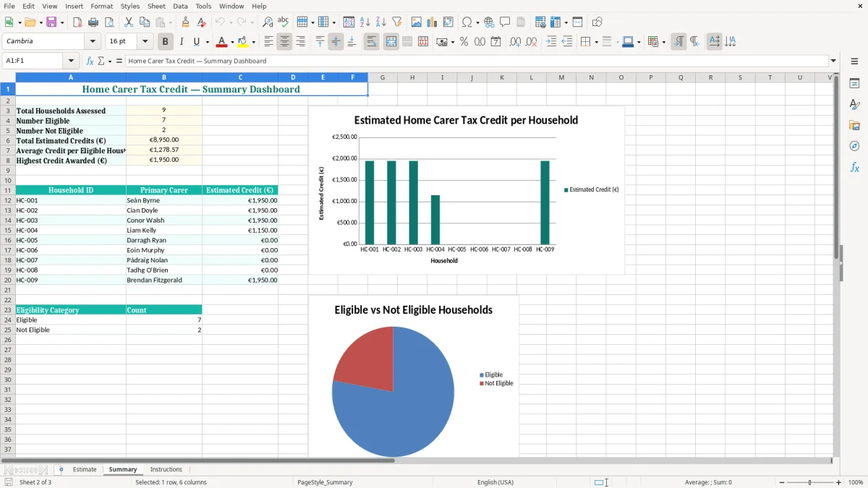Open Function Wizard fx icon

pos(90,61)
